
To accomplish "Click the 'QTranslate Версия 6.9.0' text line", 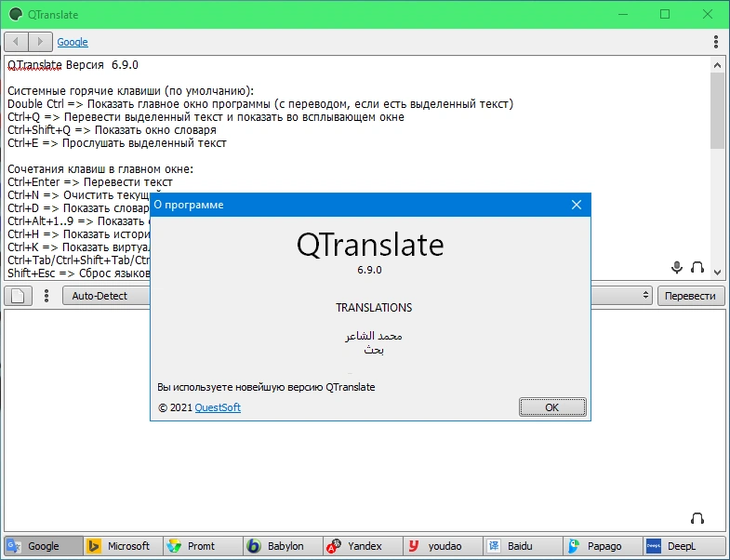I will pyautogui.click(x=73, y=65).
